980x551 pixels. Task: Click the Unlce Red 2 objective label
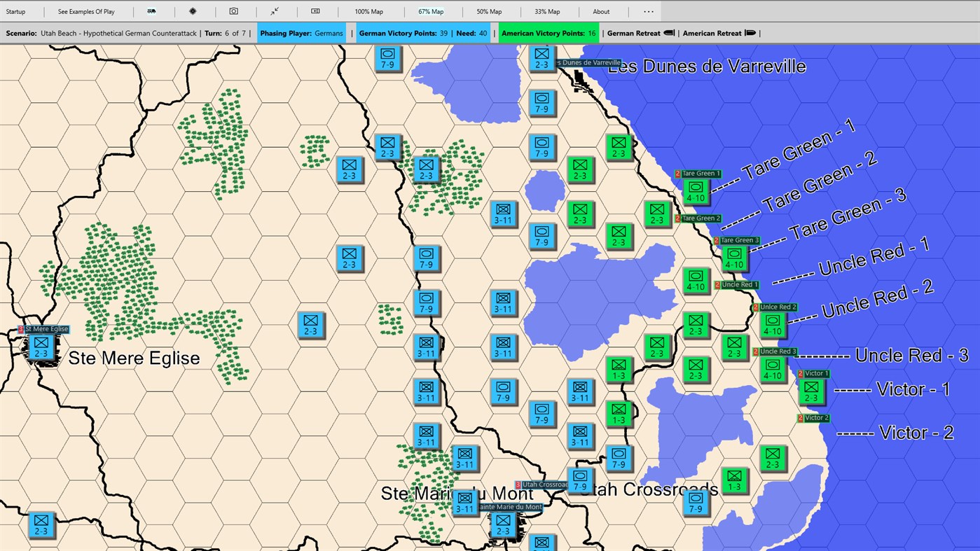(x=775, y=307)
